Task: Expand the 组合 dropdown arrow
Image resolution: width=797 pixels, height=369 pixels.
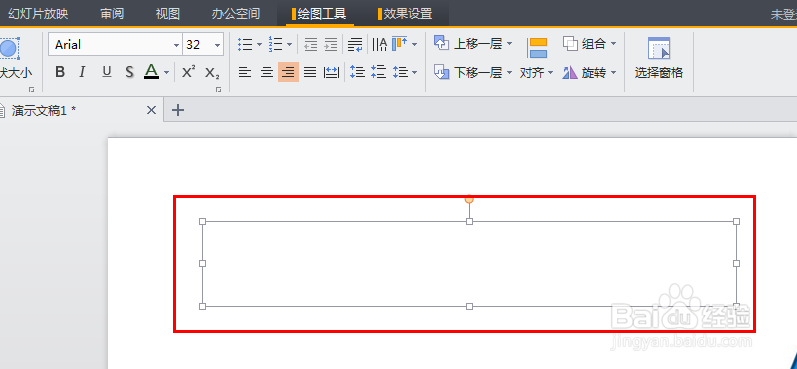Action: pyautogui.click(x=613, y=44)
